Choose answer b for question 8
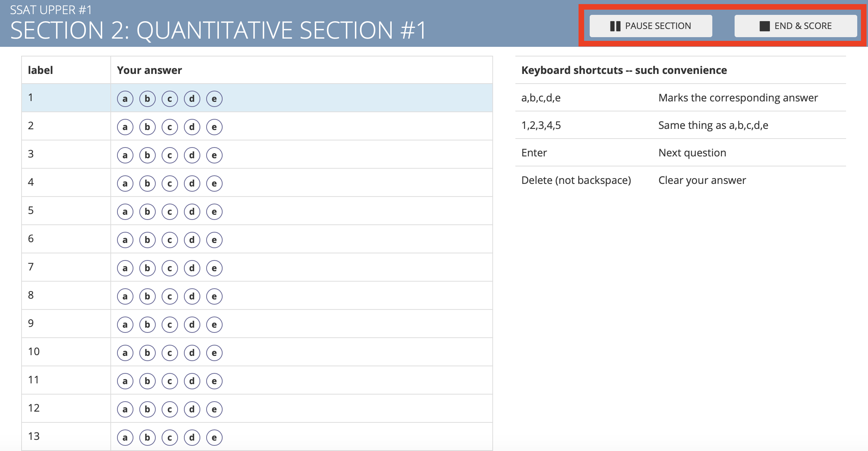The image size is (868, 451). pos(148,296)
